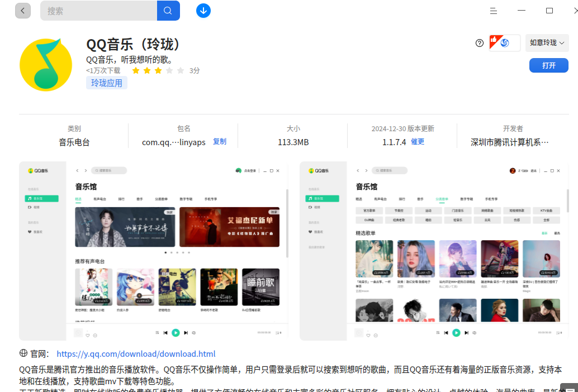Open the download manager arrow icon

(x=203, y=11)
